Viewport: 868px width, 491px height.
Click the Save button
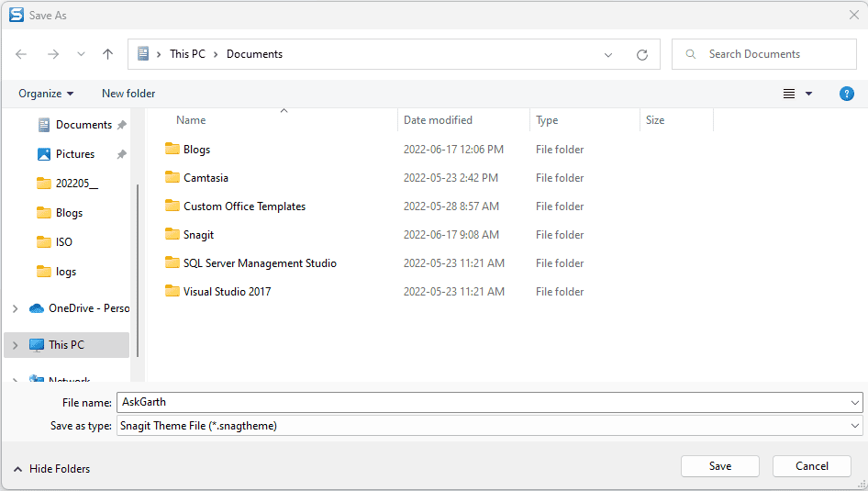click(x=720, y=466)
